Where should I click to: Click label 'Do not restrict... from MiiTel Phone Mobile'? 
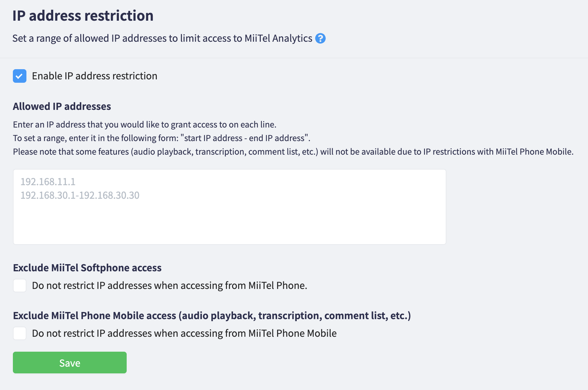point(184,333)
